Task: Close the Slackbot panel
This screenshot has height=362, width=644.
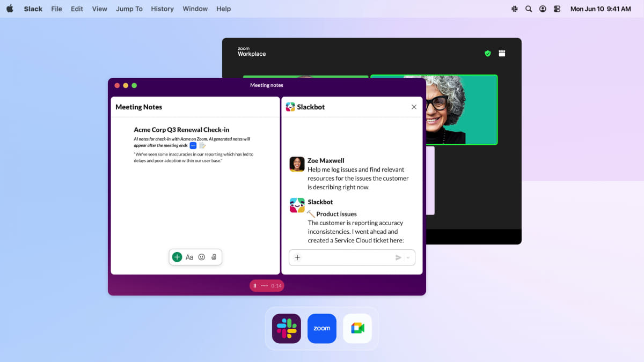Action: click(414, 107)
